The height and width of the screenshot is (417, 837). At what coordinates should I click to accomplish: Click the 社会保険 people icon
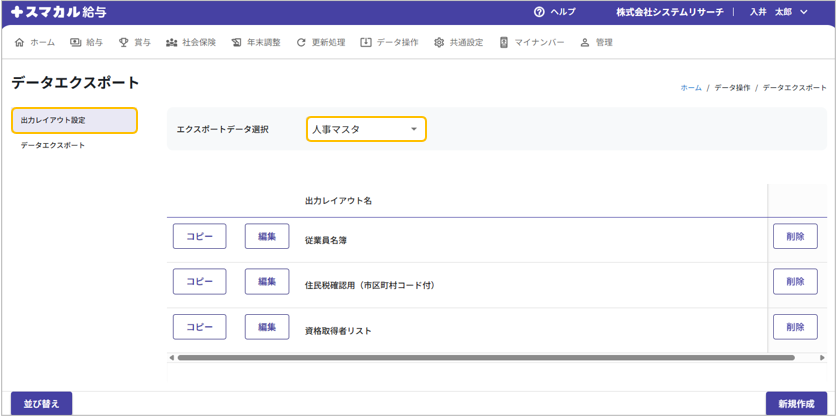(171, 43)
